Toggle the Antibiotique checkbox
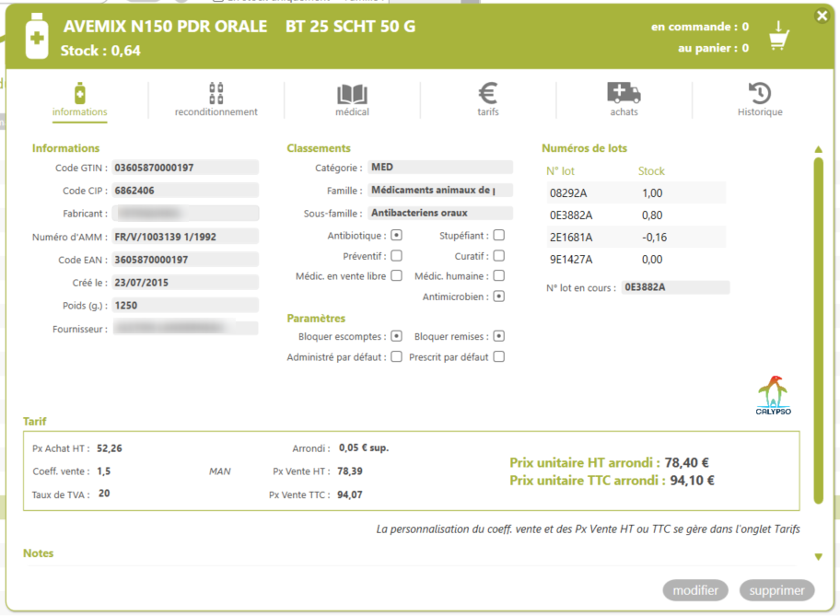This screenshot has width=840, height=616. click(x=396, y=236)
